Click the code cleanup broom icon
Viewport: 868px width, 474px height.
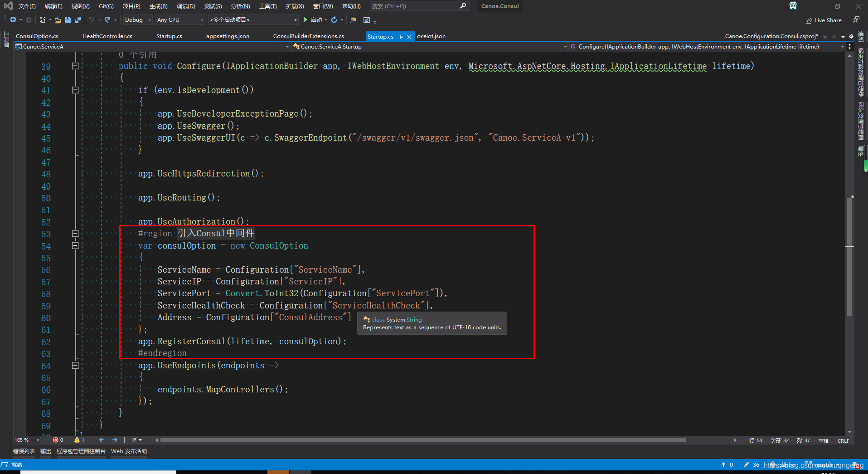click(134, 440)
